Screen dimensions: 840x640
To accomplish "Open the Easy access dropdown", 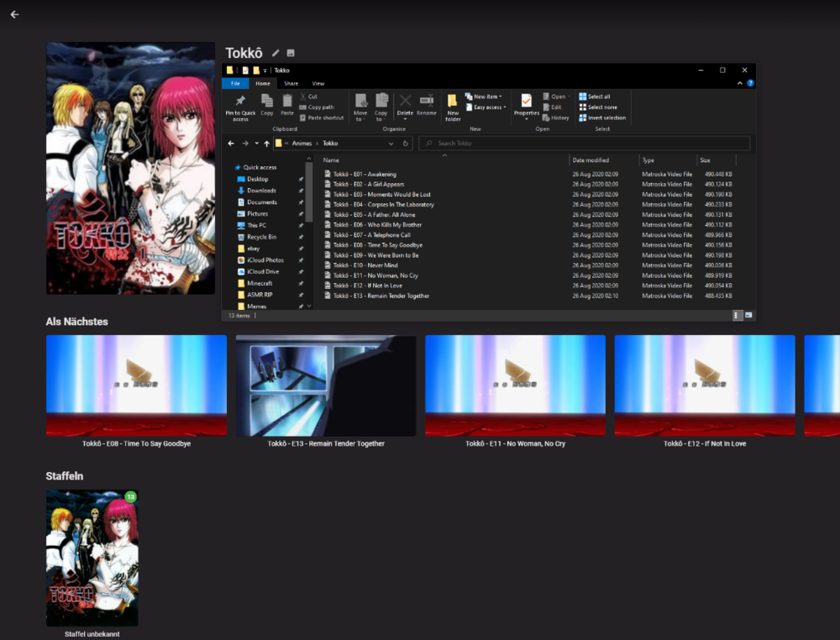I will pyautogui.click(x=502, y=107).
